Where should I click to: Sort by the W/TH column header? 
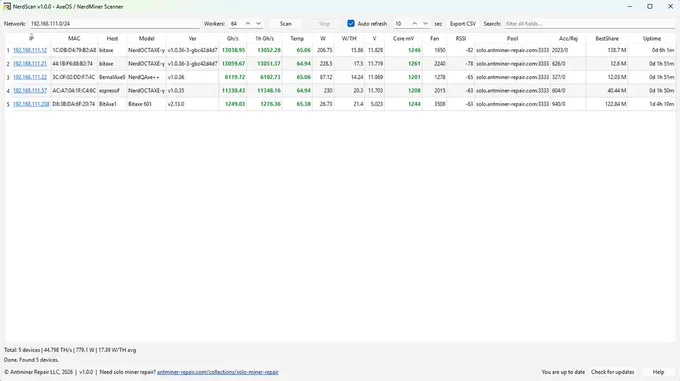[349, 39]
